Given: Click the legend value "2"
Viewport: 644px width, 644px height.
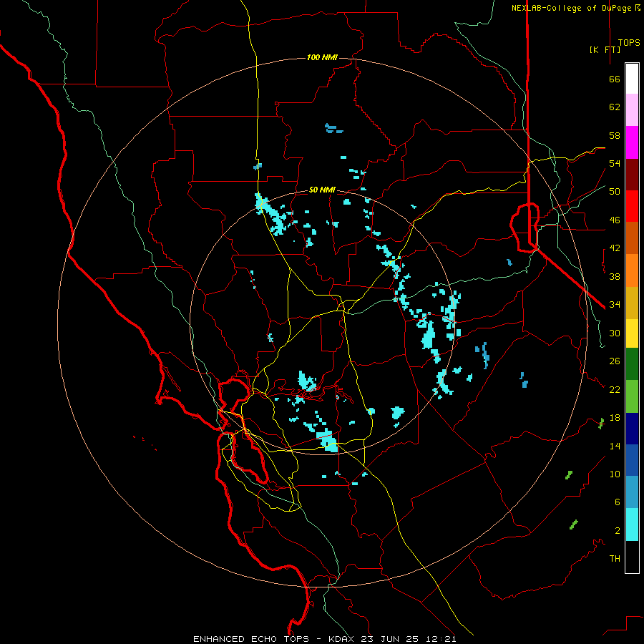Looking at the screenshot, I should pos(617,531).
